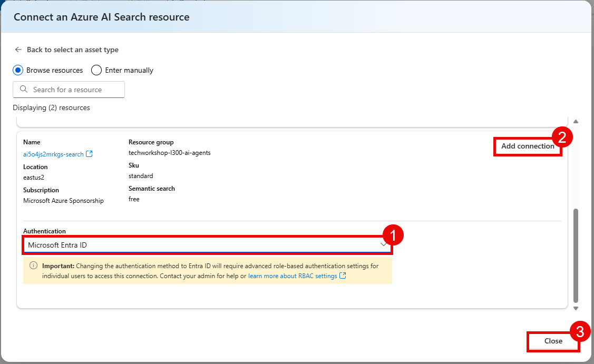The height and width of the screenshot is (364, 594).
Task: Click the external link icon beside ai5o4js2mrkgs-search
Action: click(x=89, y=154)
